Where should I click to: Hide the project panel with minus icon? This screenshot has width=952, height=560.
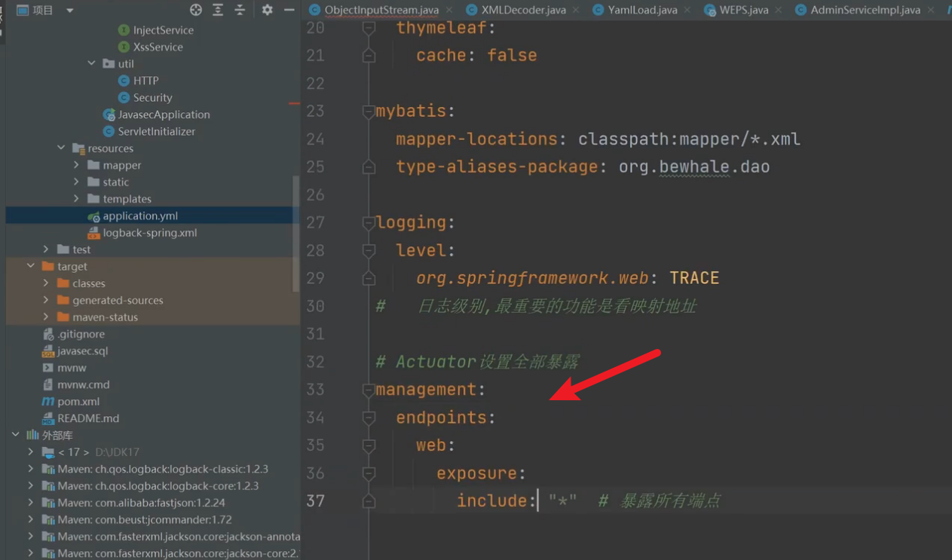click(x=289, y=10)
